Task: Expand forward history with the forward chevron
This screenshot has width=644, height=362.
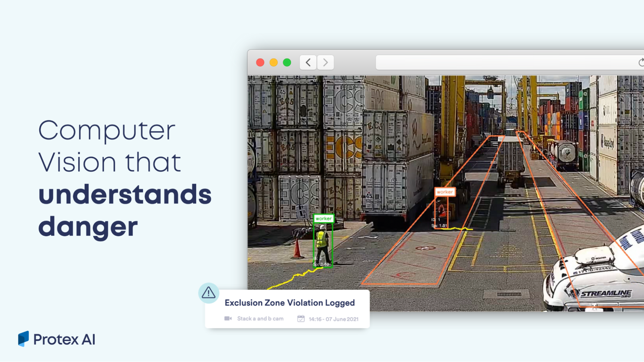Action: click(x=325, y=62)
